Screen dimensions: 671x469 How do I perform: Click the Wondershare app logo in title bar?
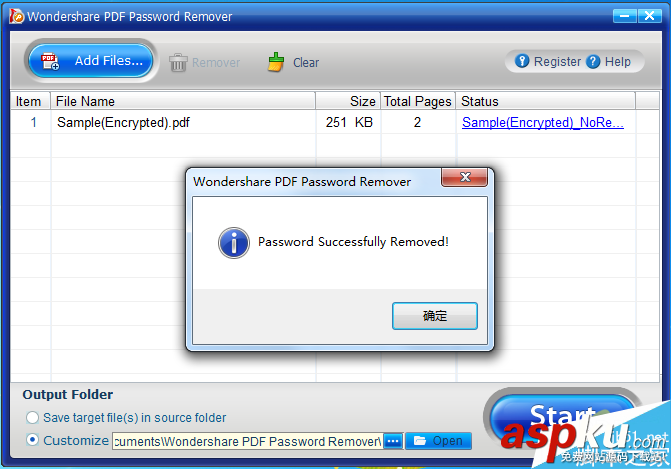pos(17,16)
